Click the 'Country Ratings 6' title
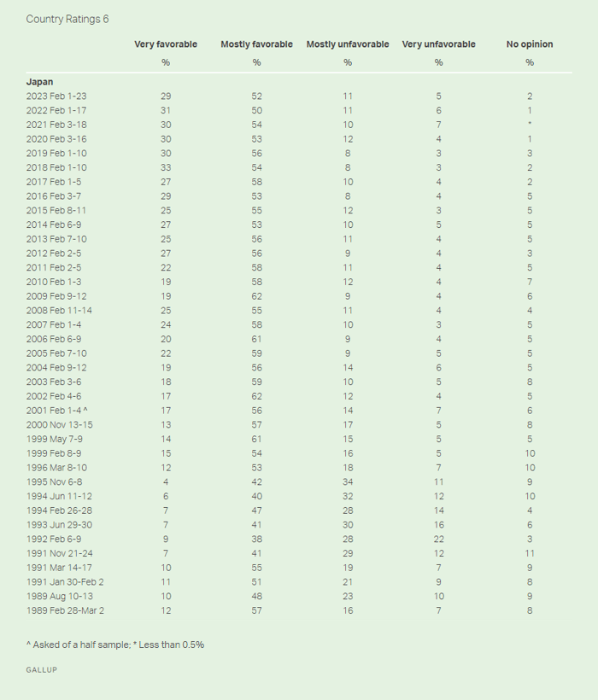This screenshot has width=598, height=700. click(x=67, y=19)
